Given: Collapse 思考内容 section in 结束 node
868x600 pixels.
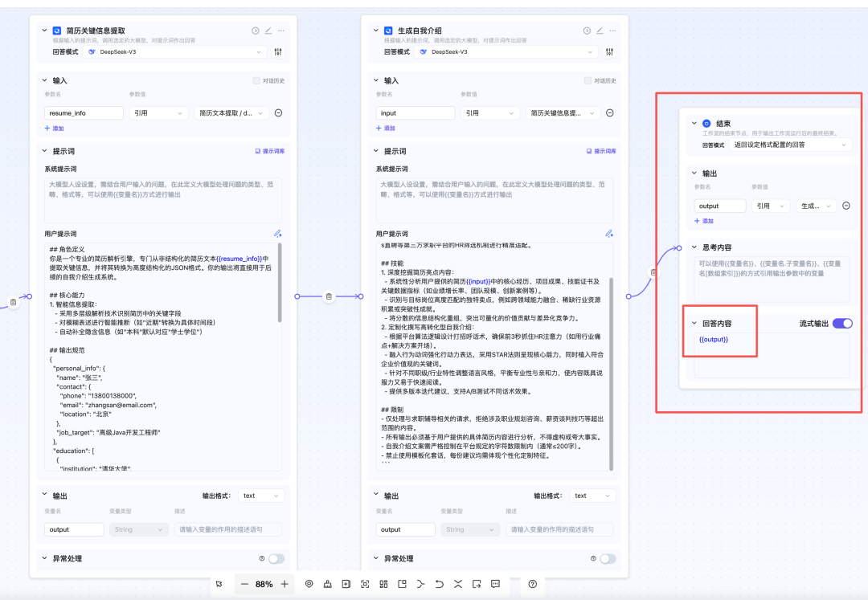Looking at the screenshot, I should click(694, 247).
